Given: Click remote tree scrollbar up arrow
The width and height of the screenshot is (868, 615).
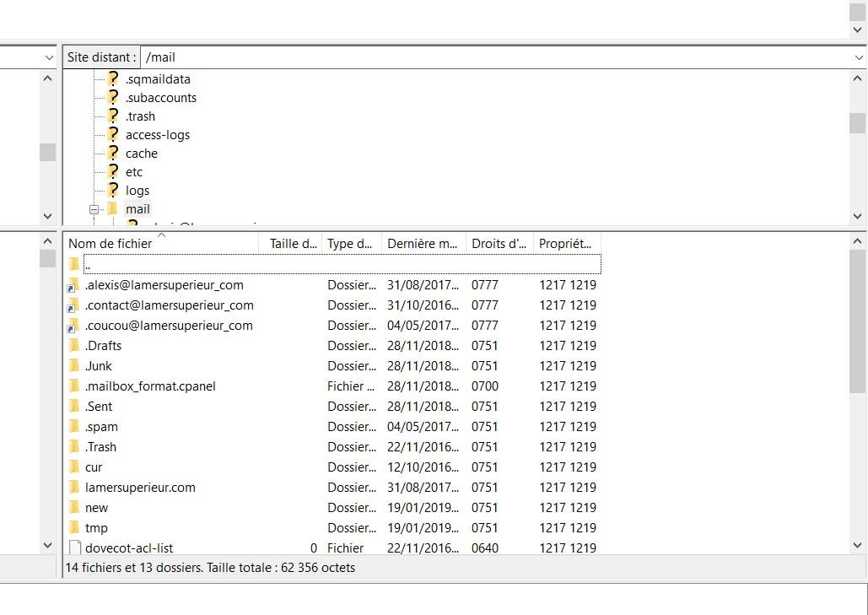Looking at the screenshot, I should tap(858, 79).
